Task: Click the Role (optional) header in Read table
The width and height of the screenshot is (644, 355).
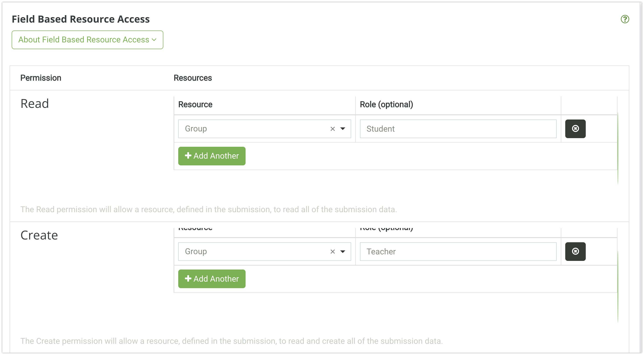Action: 386,105
